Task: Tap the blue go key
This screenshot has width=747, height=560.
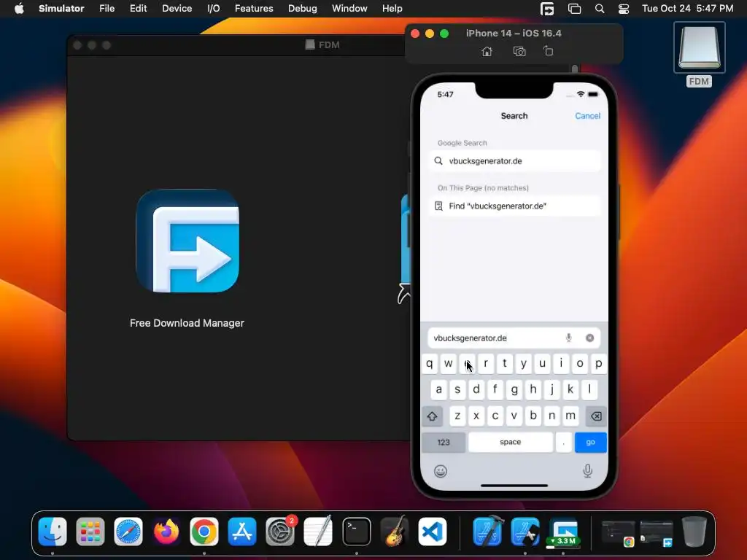Action: pos(591,443)
